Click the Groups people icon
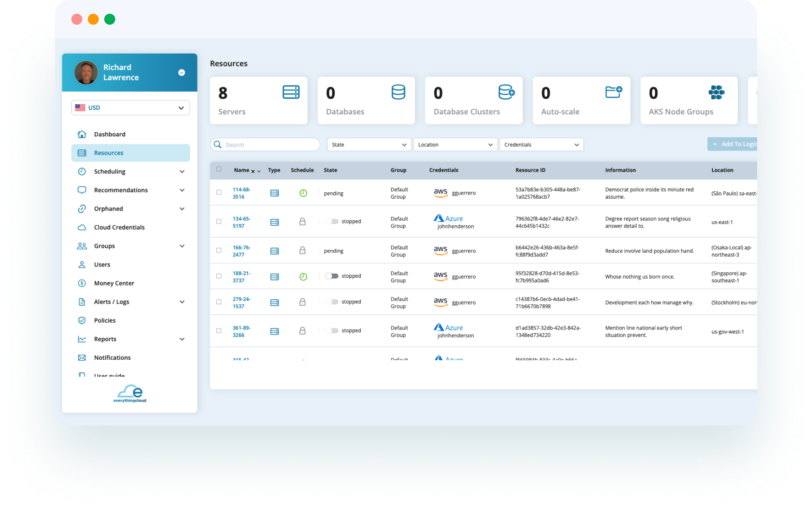Screen dimensions: 812x508 click(x=82, y=246)
